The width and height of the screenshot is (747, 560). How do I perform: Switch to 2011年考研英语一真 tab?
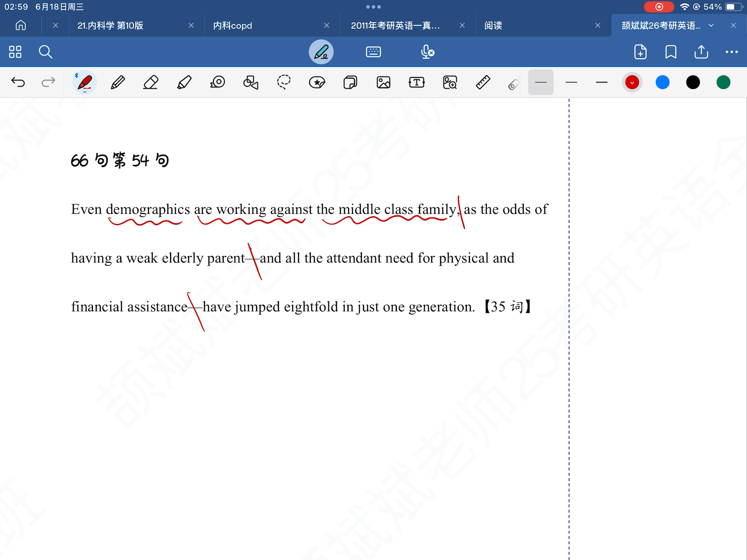[395, 26]
